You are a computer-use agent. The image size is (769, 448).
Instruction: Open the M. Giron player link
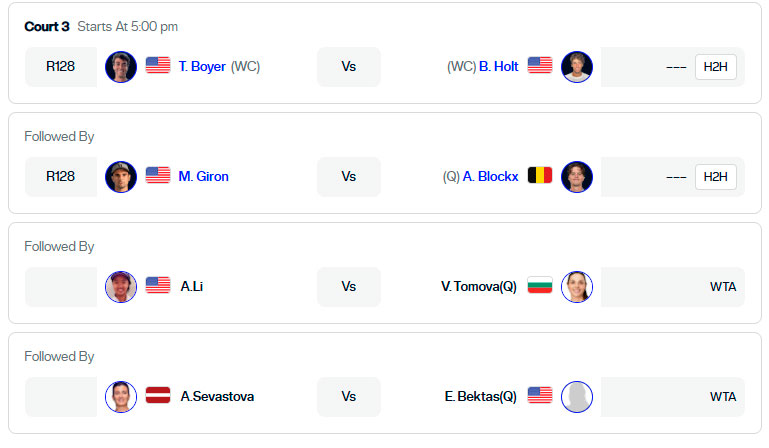click(x=204, y=176)
